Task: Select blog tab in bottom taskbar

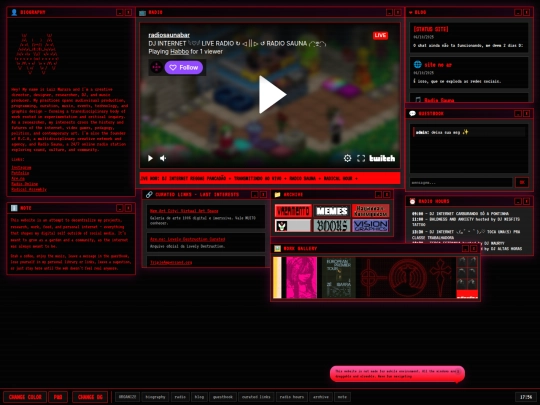Action: (x=199, y=397)
